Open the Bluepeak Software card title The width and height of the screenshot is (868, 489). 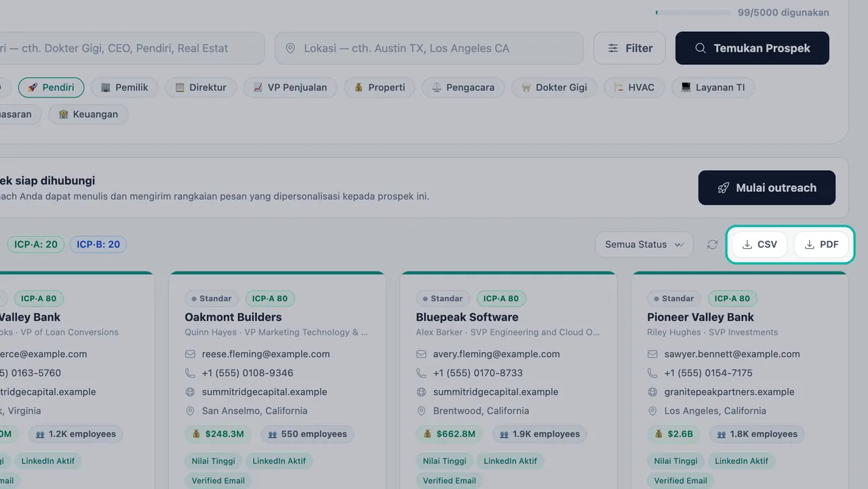pos(467,317)
